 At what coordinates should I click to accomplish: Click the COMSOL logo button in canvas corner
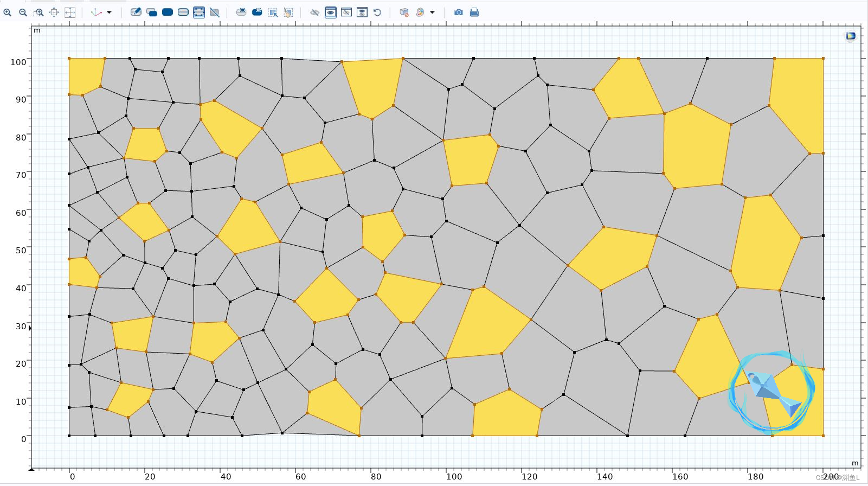pyautogui.click(x=850, y=36)
